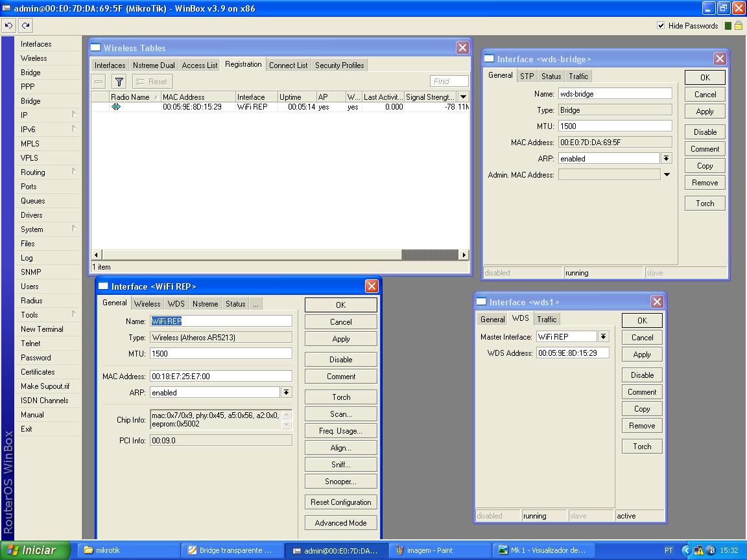Image resolution: width=747 pixels, height=560 pixels.
Task: Click the MAC Address column header
Action: (198, 97)
